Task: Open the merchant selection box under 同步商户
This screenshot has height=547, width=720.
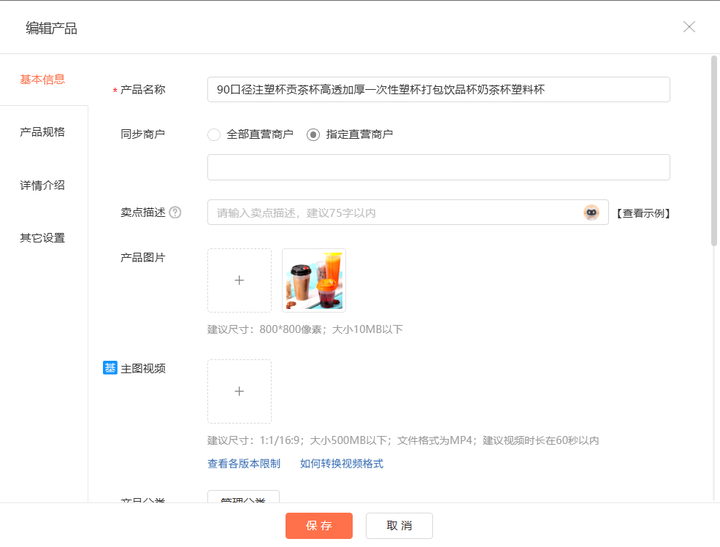Action: 438,167
